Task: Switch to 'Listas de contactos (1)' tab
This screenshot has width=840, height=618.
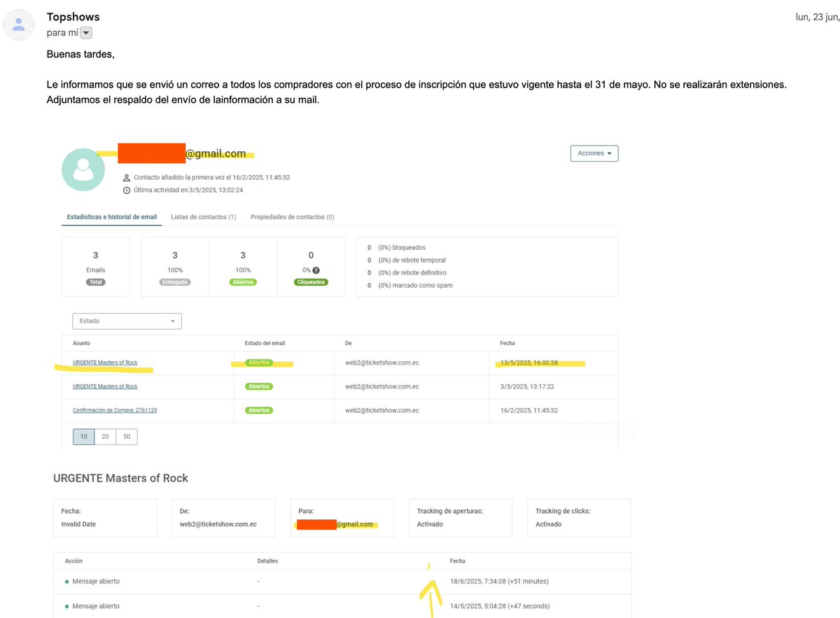Action: click(204, 217)
